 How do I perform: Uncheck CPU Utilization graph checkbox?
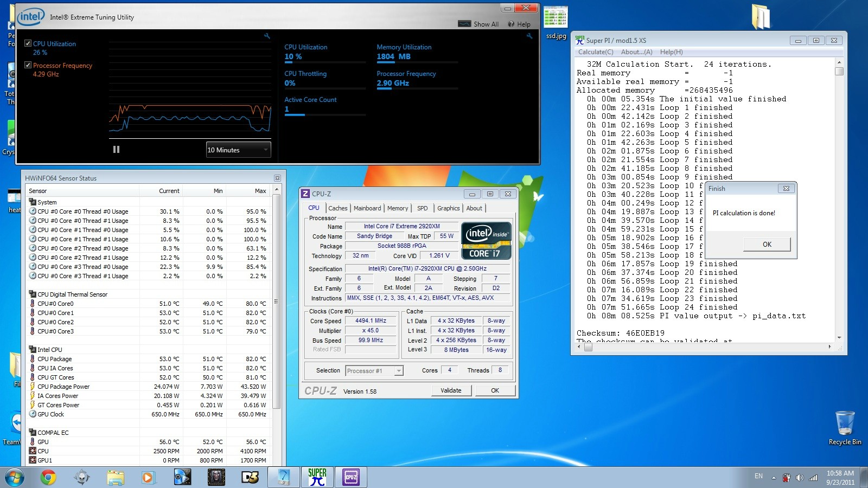coord(28,43)
